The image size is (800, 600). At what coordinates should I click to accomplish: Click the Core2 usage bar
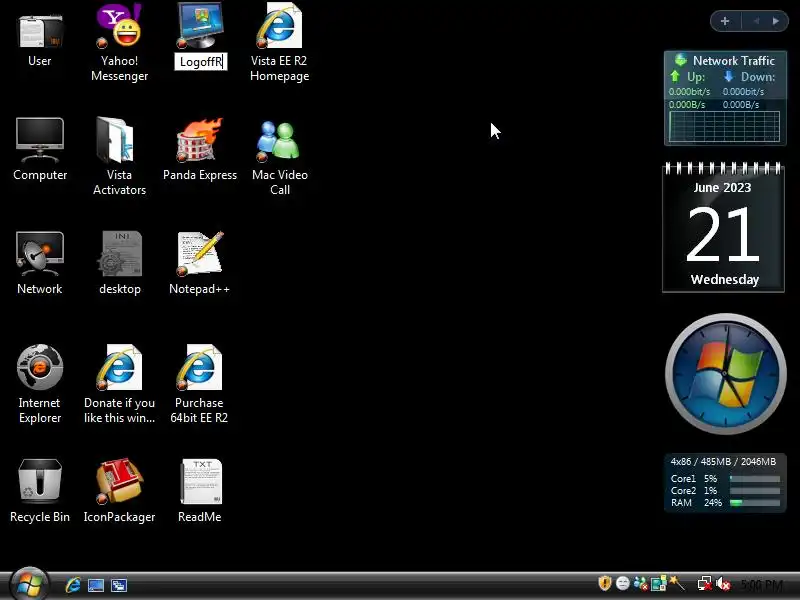755,491
